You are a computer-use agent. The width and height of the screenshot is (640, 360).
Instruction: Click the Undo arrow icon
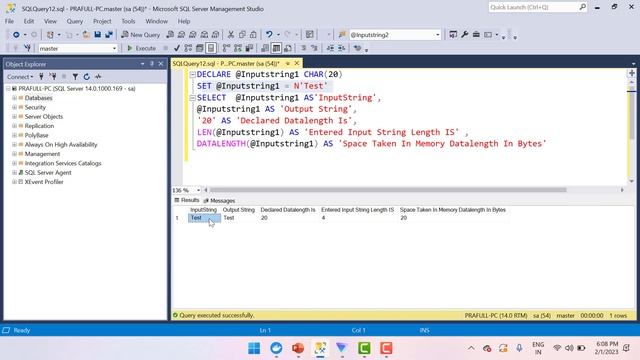[269, 35]
